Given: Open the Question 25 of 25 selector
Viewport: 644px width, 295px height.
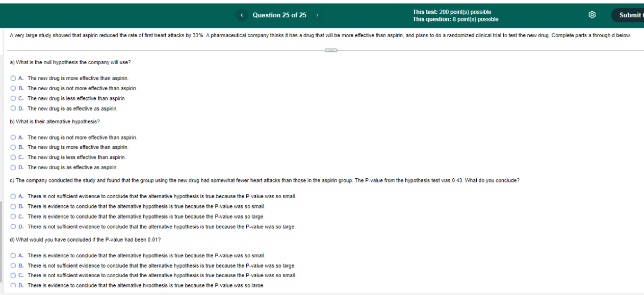Looking at the screenshot, I should [x=279, y=15].
